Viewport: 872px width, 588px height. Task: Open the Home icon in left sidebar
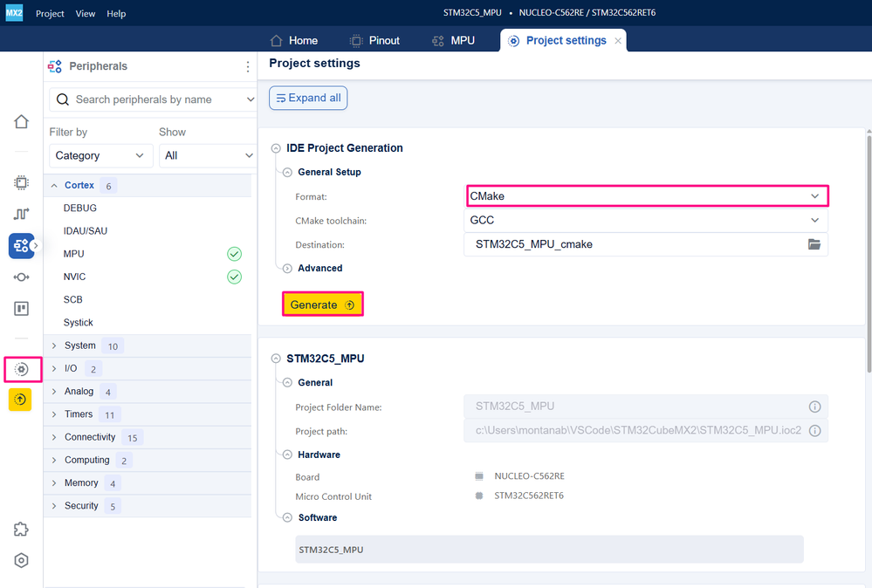[21, 122]
